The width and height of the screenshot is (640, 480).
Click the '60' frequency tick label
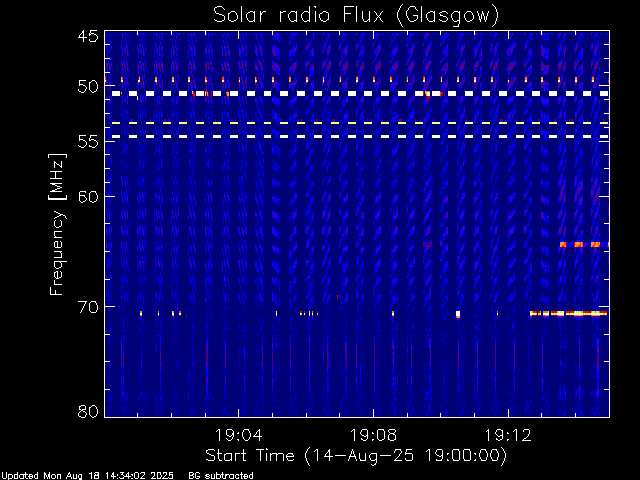point(88,197)
